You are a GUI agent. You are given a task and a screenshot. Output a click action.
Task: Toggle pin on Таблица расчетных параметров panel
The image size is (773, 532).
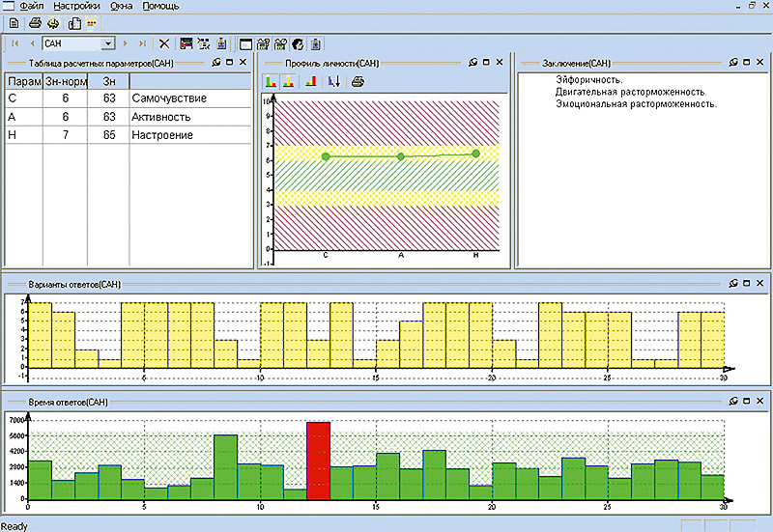[216, 62]
